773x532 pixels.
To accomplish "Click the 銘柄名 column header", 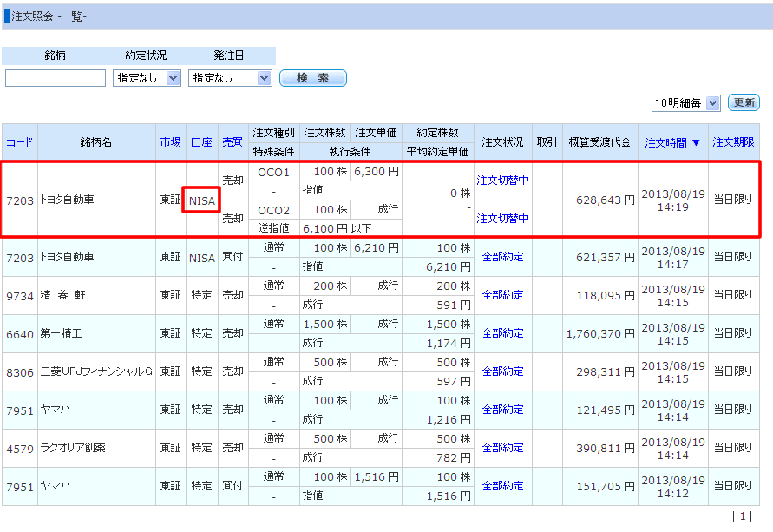I will pos(96,142).
